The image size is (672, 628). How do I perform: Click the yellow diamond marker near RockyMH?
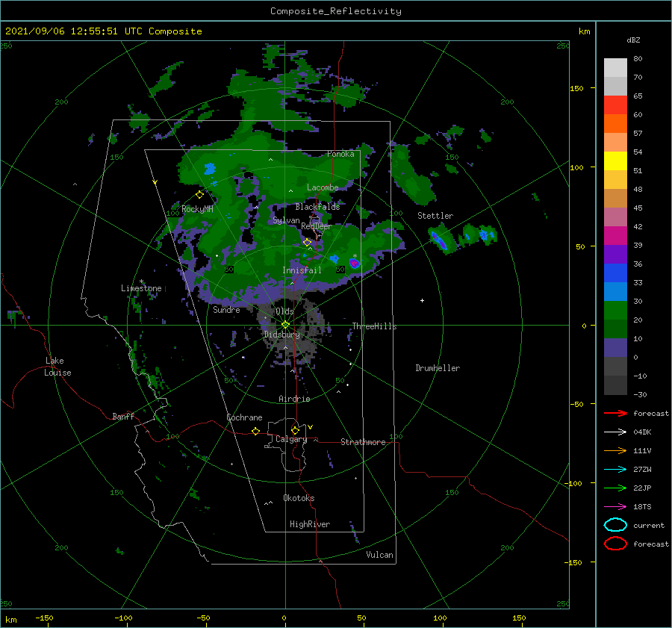click(199, 195)
